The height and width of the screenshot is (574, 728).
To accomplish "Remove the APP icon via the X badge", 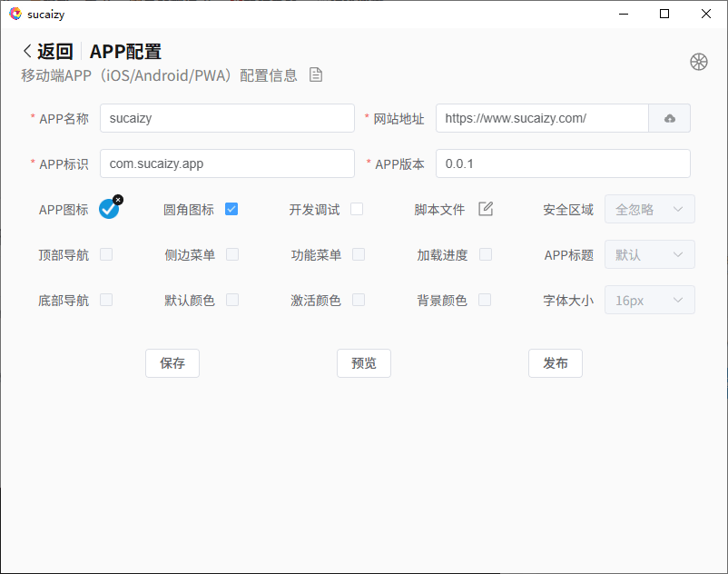I will (x=118, y=199).
